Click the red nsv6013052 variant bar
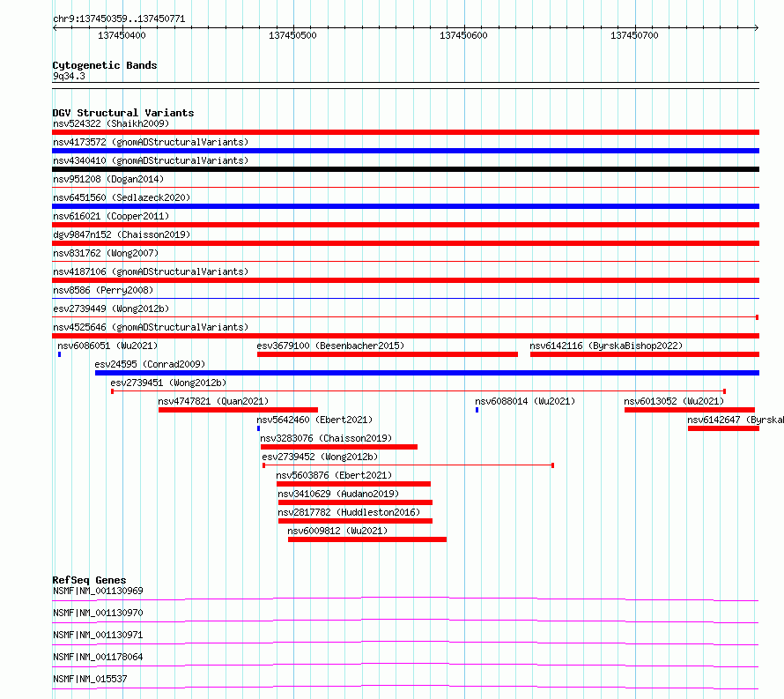Viewport: 784px width, 699px height. [x=690, y=410]
